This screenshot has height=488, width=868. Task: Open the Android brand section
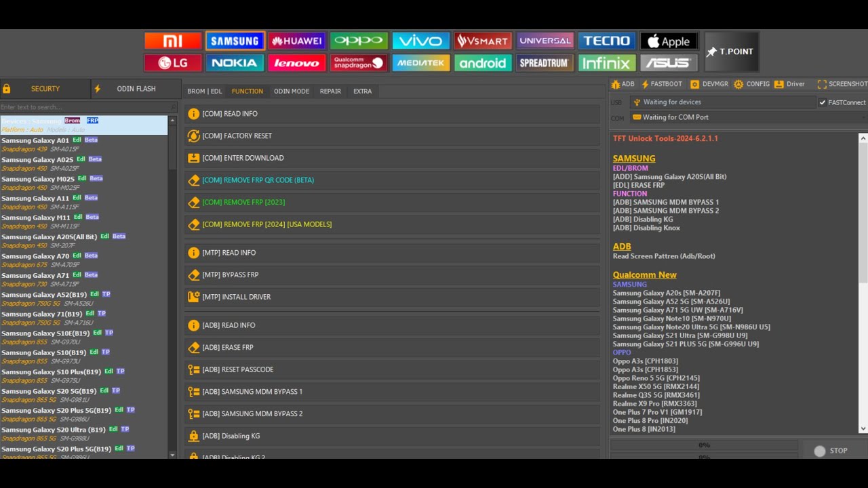483,63
